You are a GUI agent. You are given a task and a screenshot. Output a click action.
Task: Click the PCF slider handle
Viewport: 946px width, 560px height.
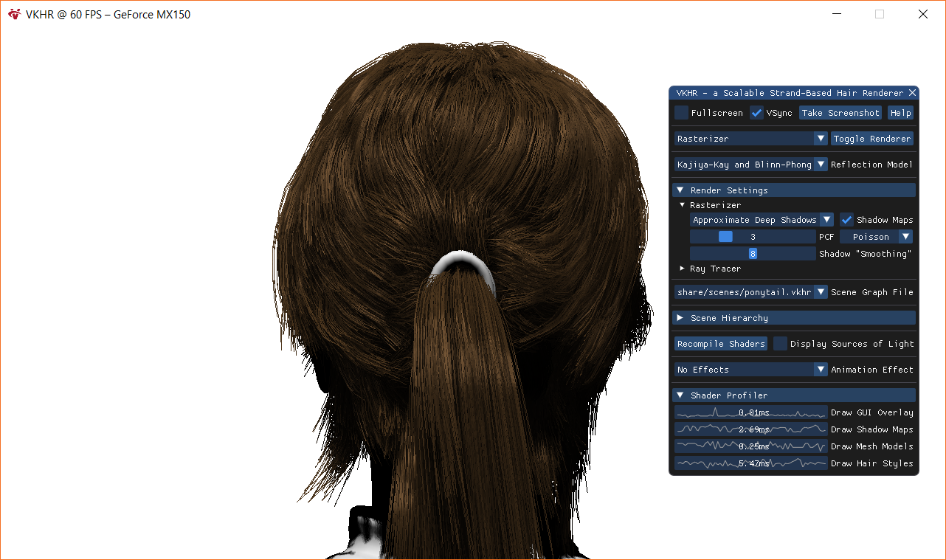725,237
